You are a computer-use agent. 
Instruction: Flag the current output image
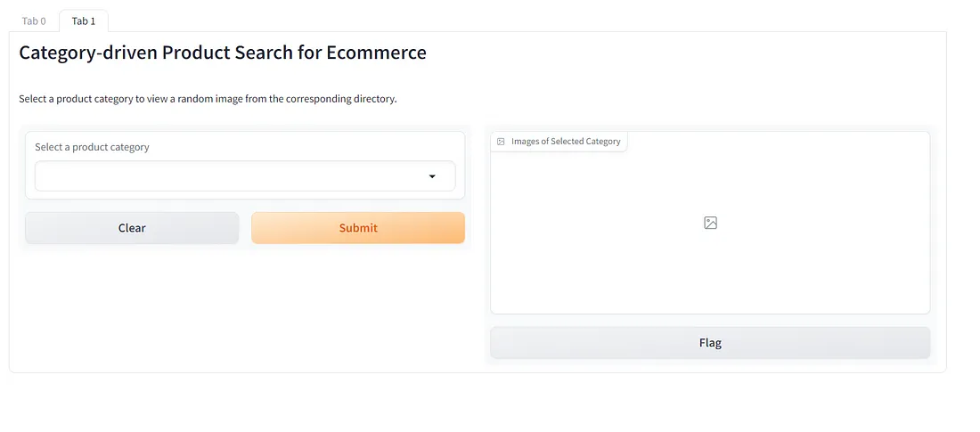[710, 343]
